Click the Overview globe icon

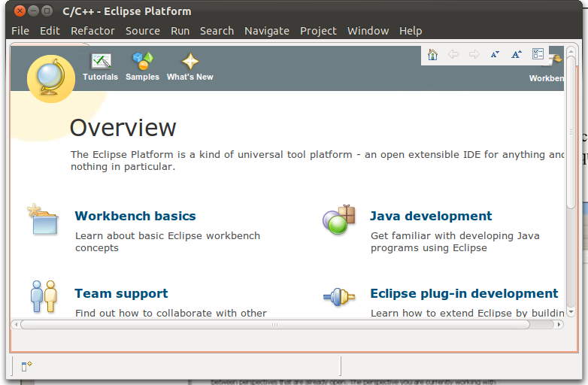pyautogui.click(x=50, y=78)
